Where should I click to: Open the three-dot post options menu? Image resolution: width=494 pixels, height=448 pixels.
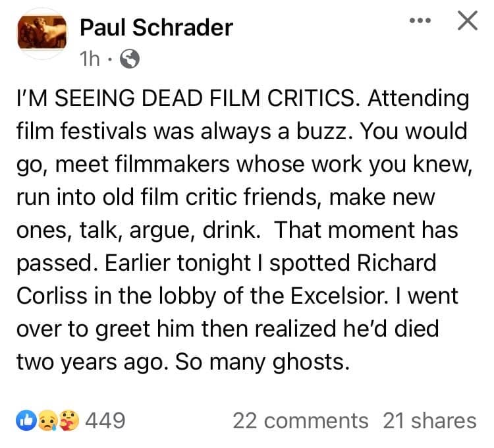point(420,21)
